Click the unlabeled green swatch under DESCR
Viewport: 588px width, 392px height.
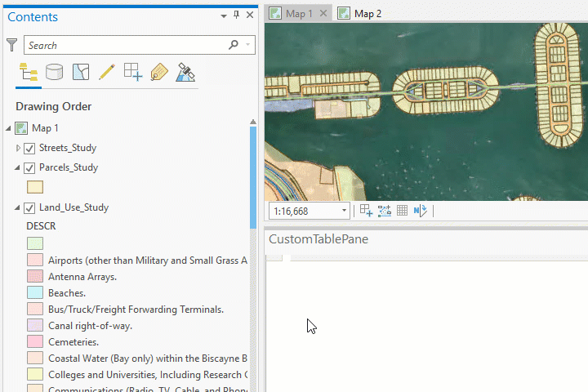point(35,243)
